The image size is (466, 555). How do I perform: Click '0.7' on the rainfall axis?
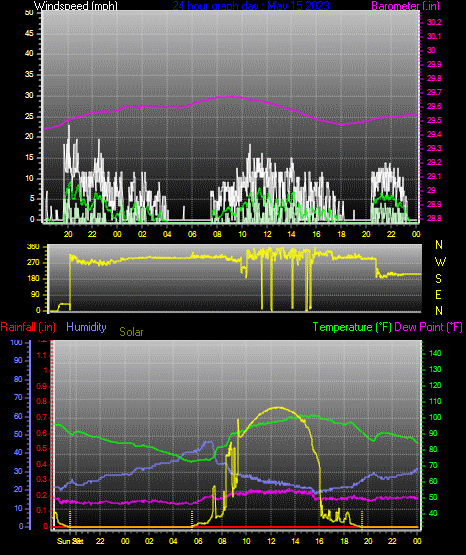[x=42, y=417]
